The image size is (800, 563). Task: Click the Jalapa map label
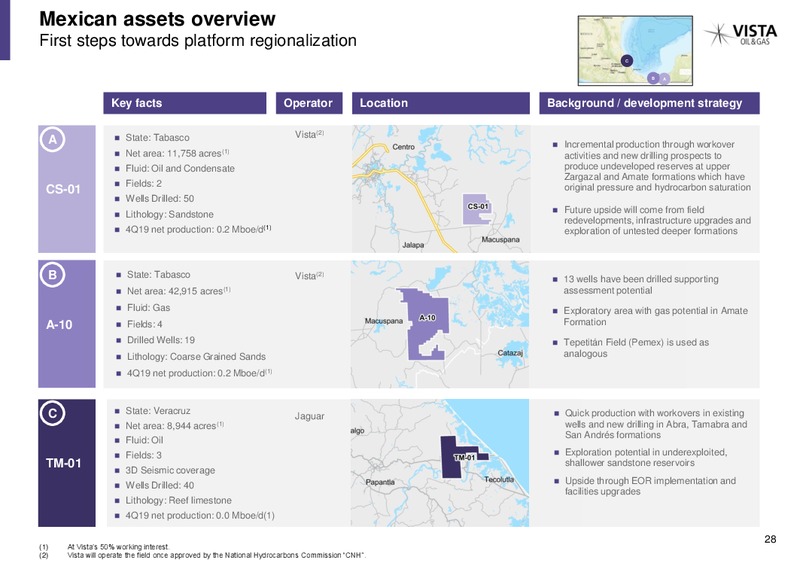point(413,245)
